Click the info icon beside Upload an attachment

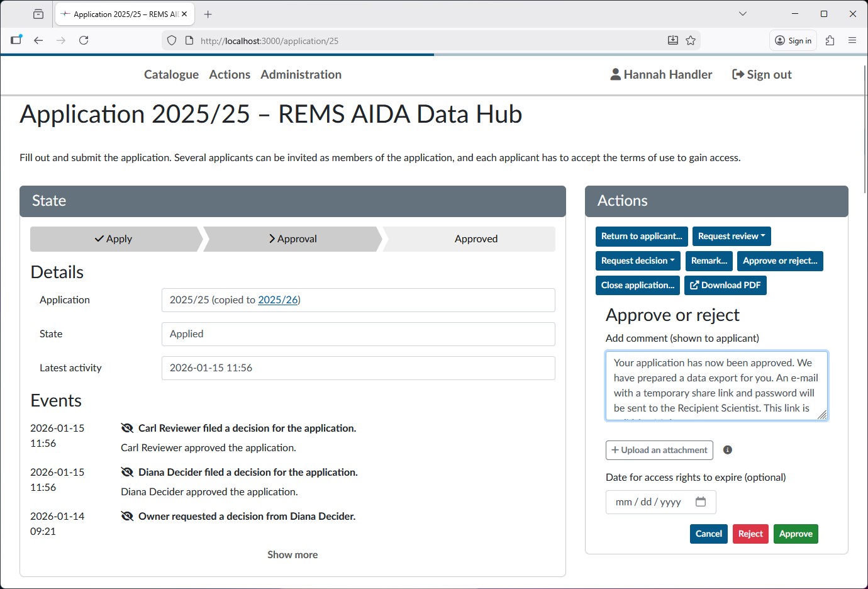pos(728,449)
